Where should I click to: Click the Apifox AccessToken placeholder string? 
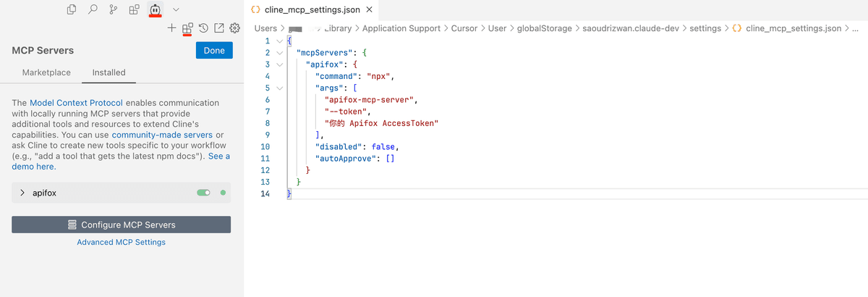(382, 123)
